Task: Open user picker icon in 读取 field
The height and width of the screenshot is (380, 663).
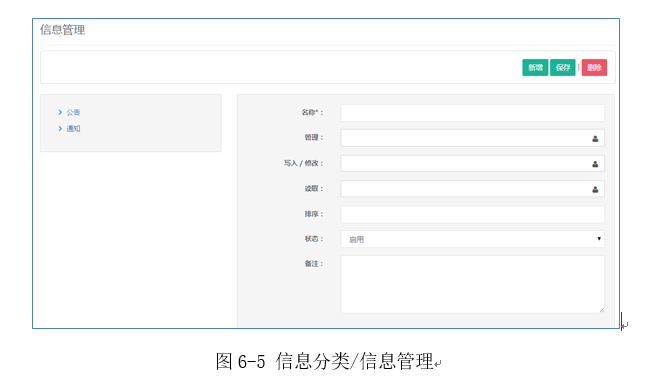Action: 595,190
